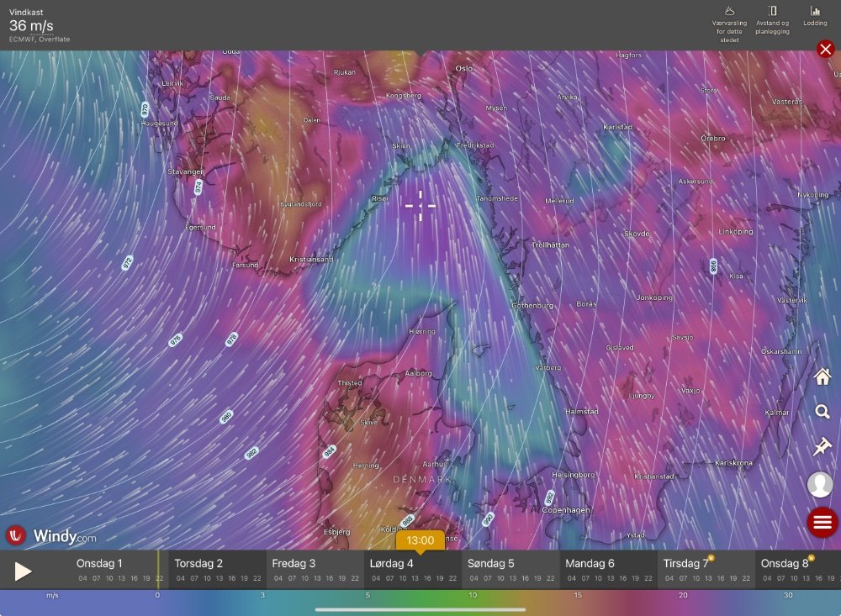Select Torsdag 2 in the timeline

[x=198, y=563]
